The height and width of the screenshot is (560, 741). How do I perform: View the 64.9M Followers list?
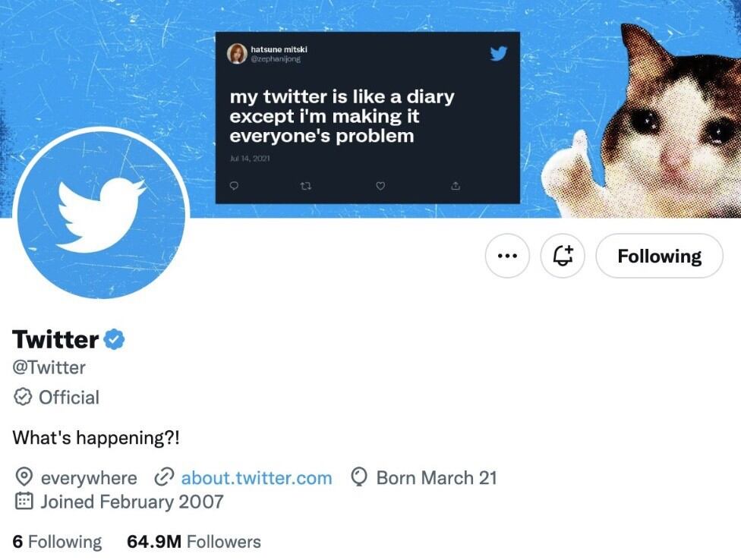coord(194,542)
